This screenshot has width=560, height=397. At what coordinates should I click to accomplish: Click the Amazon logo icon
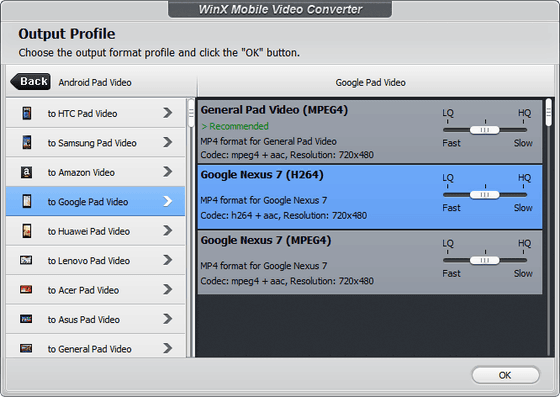click(26, 172)
